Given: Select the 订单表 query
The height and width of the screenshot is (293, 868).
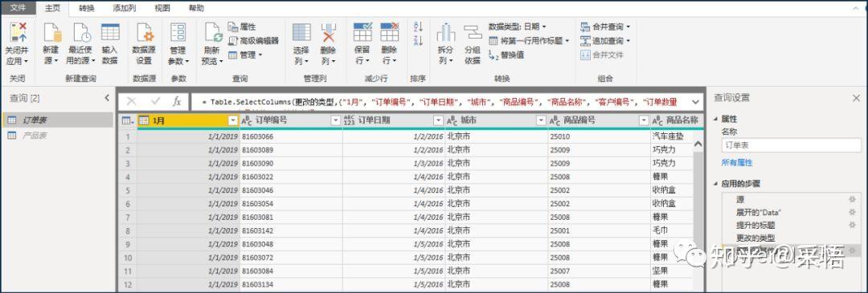Looking at the screenshot, I should [x=58, y=120].
